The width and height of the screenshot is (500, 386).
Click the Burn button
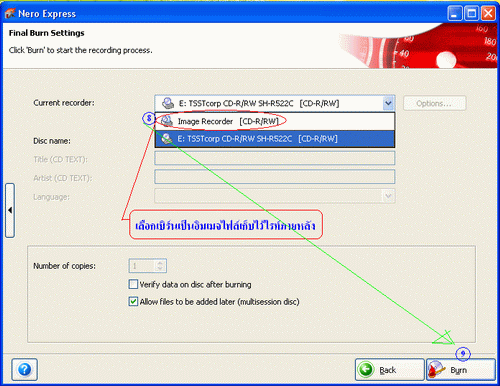click(x=461, y=370)
